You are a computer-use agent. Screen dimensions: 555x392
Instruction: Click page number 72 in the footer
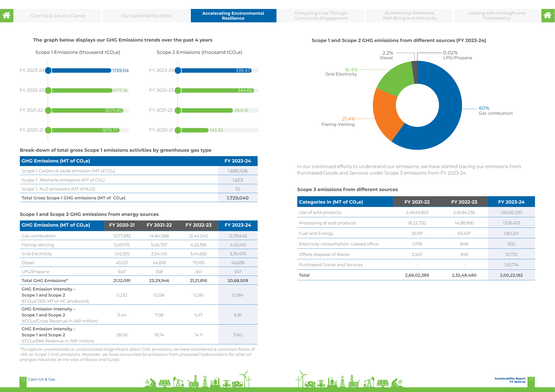(x=23, y=379)
